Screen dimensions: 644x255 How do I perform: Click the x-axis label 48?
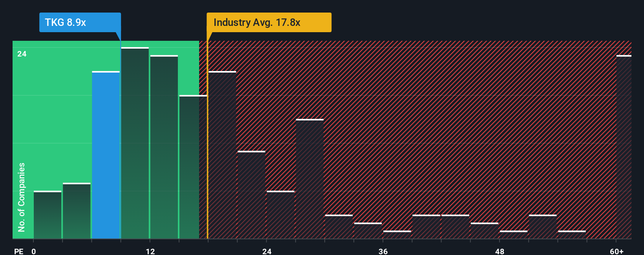499,251
